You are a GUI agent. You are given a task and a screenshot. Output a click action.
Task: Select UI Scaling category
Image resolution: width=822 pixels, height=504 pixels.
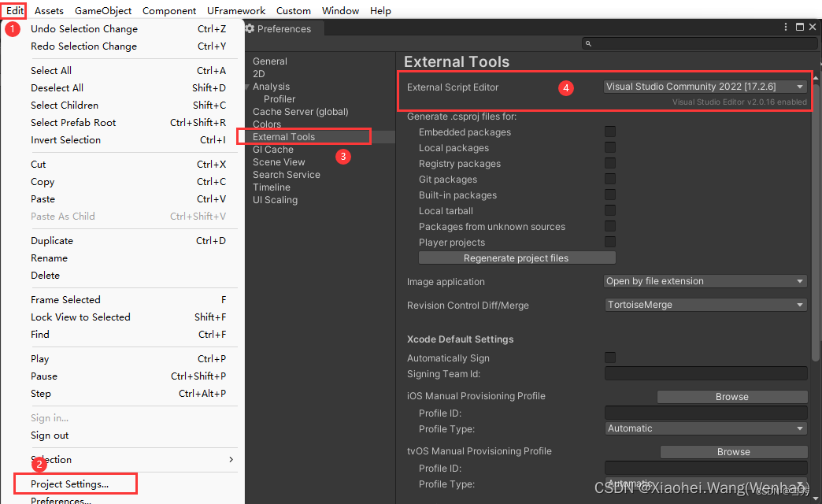point(276,200)
